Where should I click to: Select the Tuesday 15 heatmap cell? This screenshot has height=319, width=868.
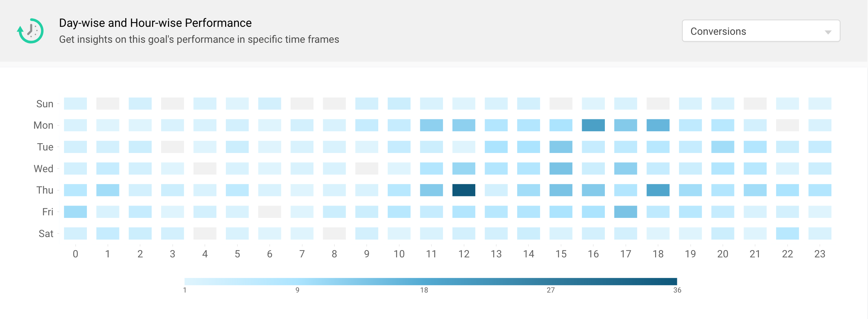coord(561,147)
